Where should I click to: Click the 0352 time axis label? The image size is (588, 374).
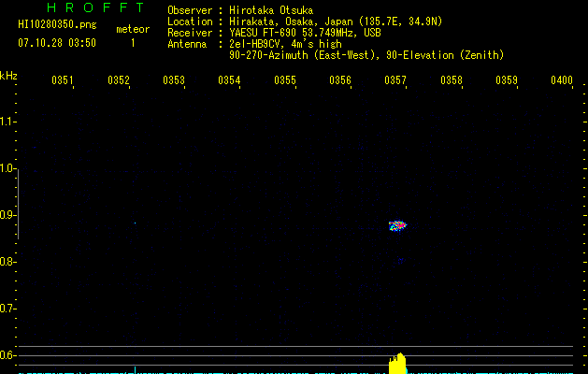click(119, 79)
